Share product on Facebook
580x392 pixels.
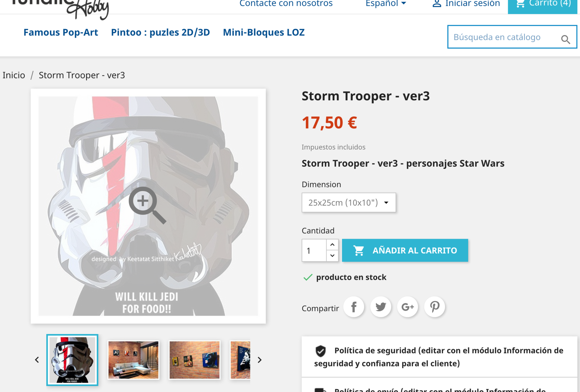click(354, 307)
